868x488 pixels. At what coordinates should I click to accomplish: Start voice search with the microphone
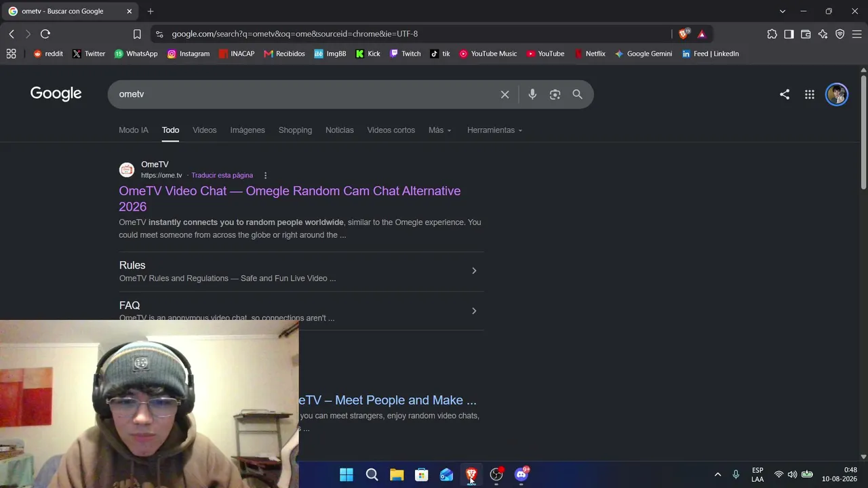532,94
